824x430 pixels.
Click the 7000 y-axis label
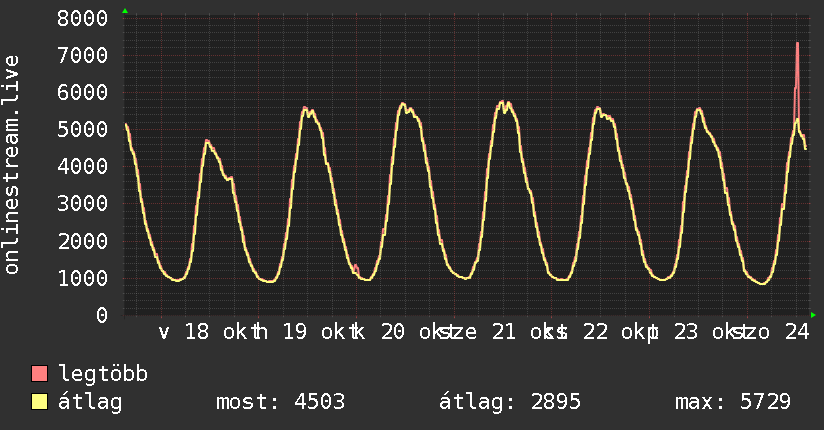[x=83, y=55]
